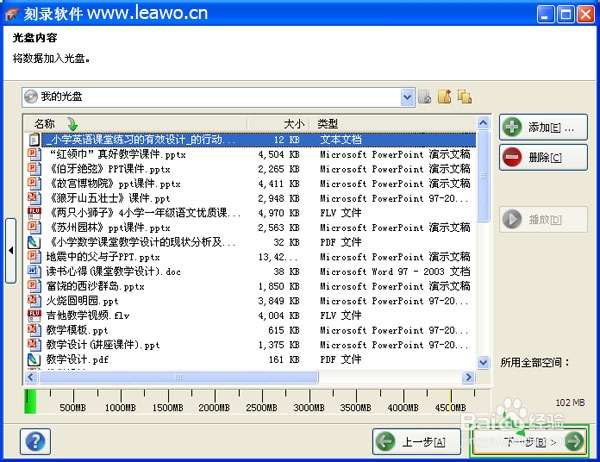Select file 《故宫博物院》ppt课件.pptx
This screenshot has height=462, width=600.
251,184
